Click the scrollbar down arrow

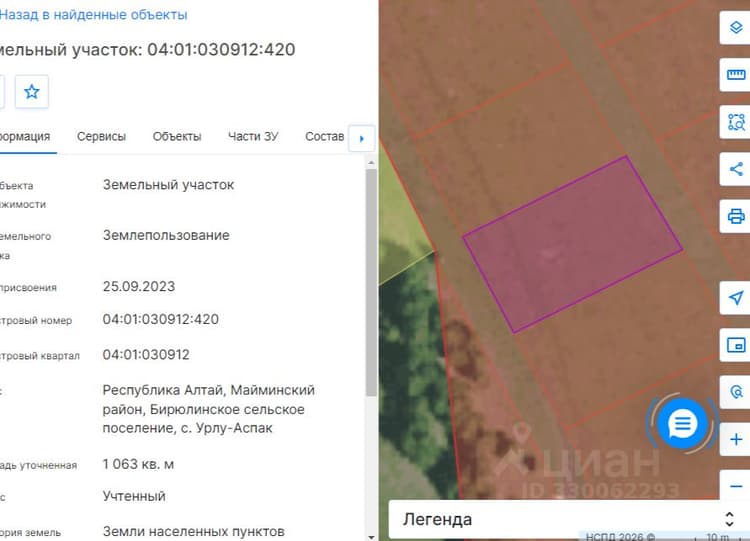(x=371, y=537)
